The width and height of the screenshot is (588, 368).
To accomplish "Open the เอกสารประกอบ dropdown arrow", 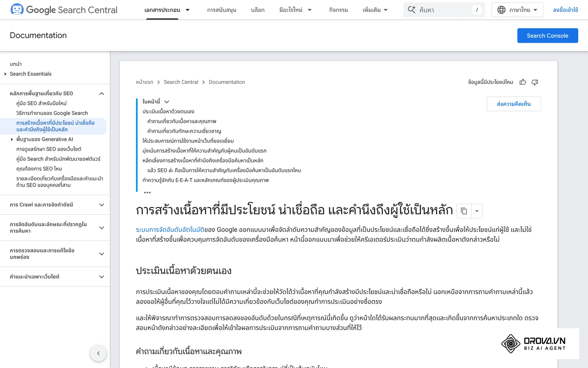I will [187, 10].
